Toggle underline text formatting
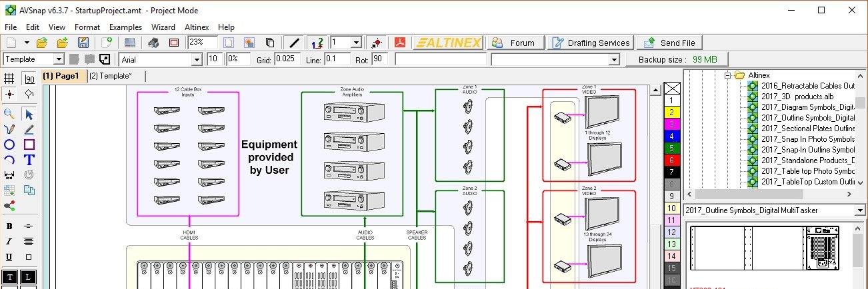 tap(9, 256)
